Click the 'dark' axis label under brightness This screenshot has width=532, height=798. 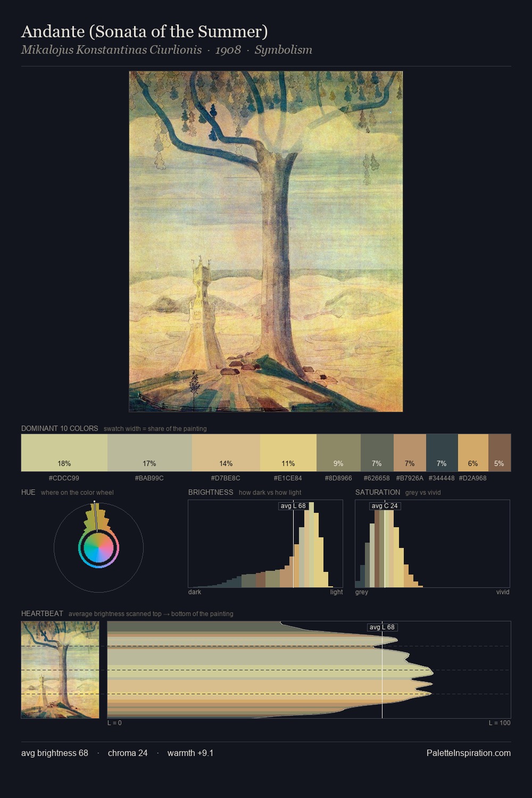pos(195,592)
